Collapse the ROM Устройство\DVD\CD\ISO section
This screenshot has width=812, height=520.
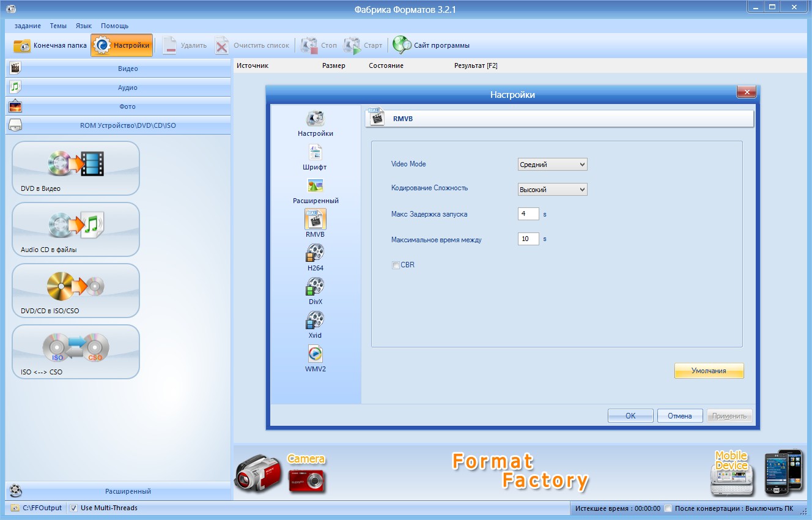(118, 125)
